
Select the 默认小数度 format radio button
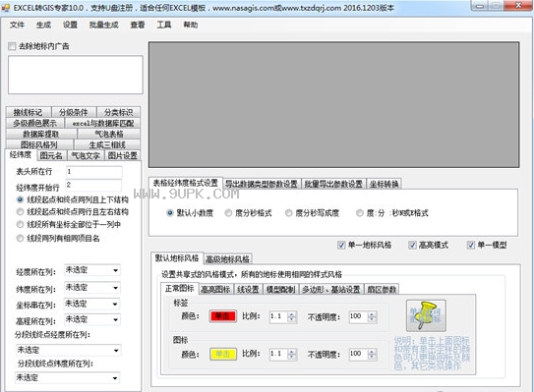[170, 213]
